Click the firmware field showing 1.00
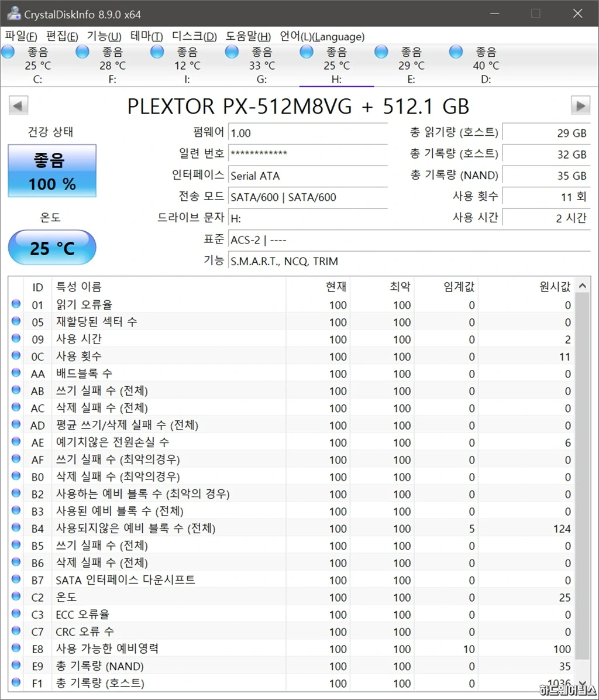This screenshot has height=700, width=599. pyautogui.click(x=308, y=133)
